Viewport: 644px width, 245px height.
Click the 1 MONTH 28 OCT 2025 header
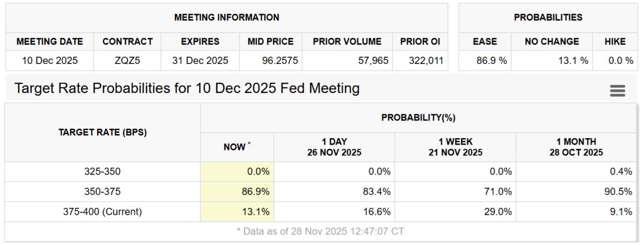tap(576, 147)
